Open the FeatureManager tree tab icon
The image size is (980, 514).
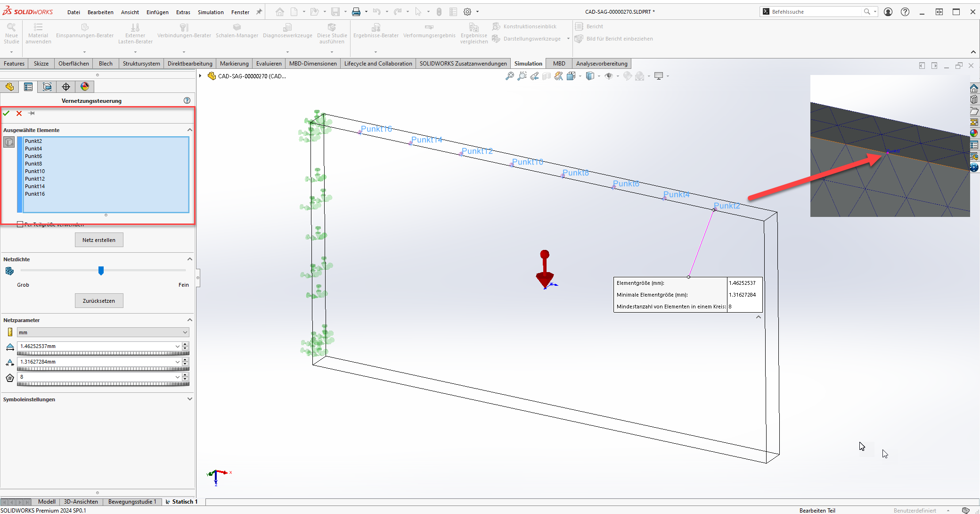[x=10, y=87]
